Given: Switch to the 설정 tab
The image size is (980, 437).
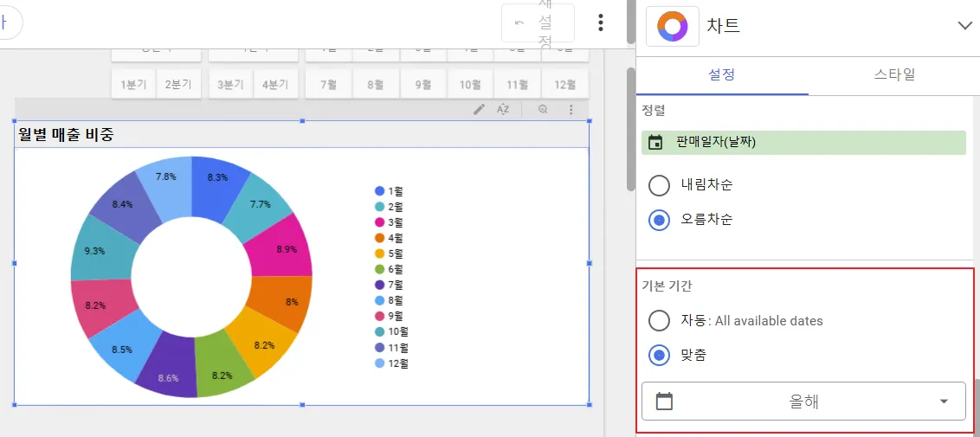Looking at the screenshot, I should (722, 75).
